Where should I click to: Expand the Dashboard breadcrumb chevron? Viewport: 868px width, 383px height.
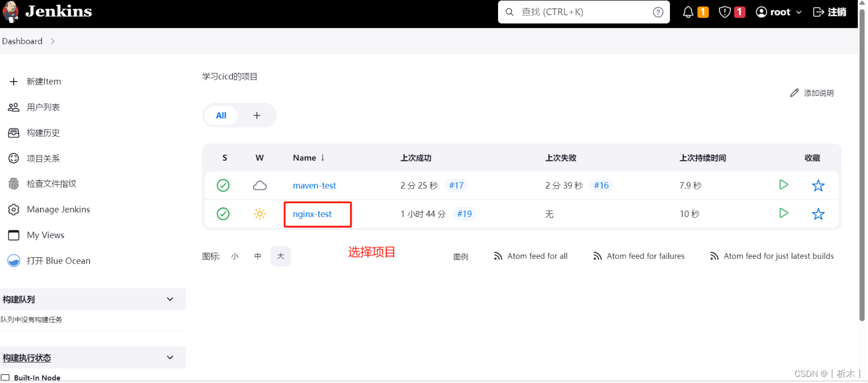53,41
